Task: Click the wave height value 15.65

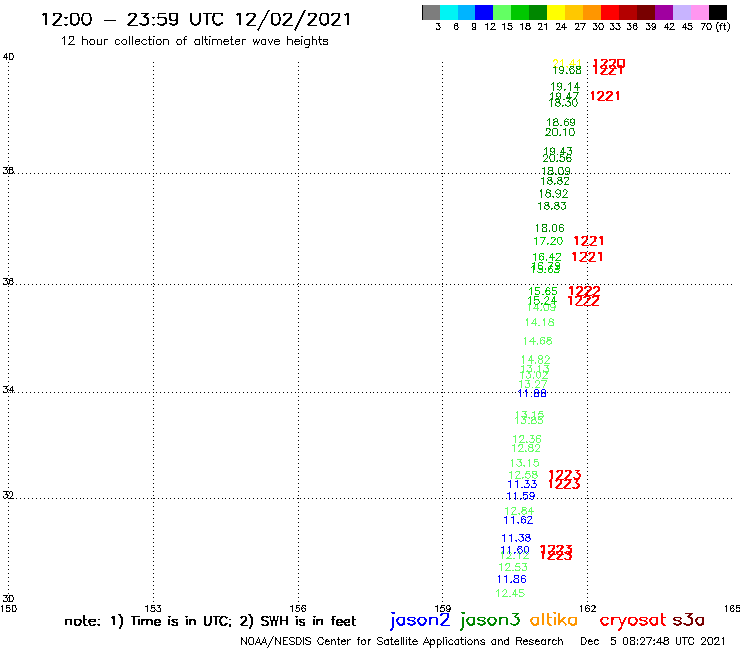Action: pyautogui.click(x=543, y=291)
